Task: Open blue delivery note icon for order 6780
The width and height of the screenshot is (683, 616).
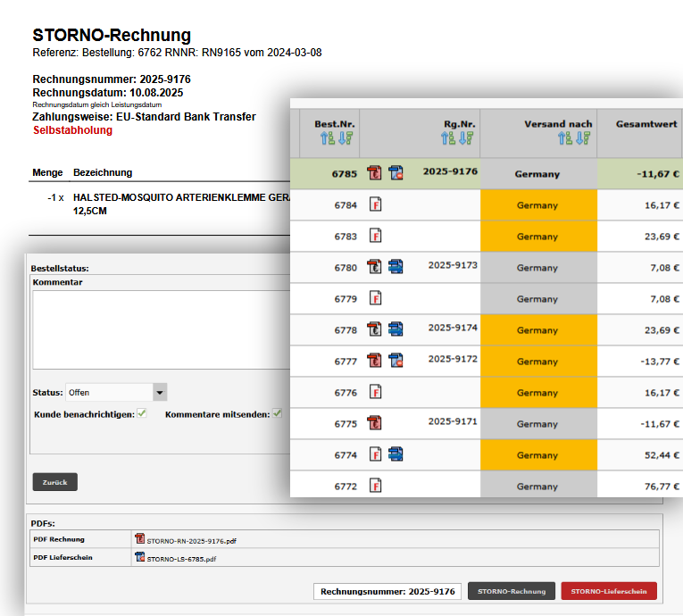Action: [396, 268]
